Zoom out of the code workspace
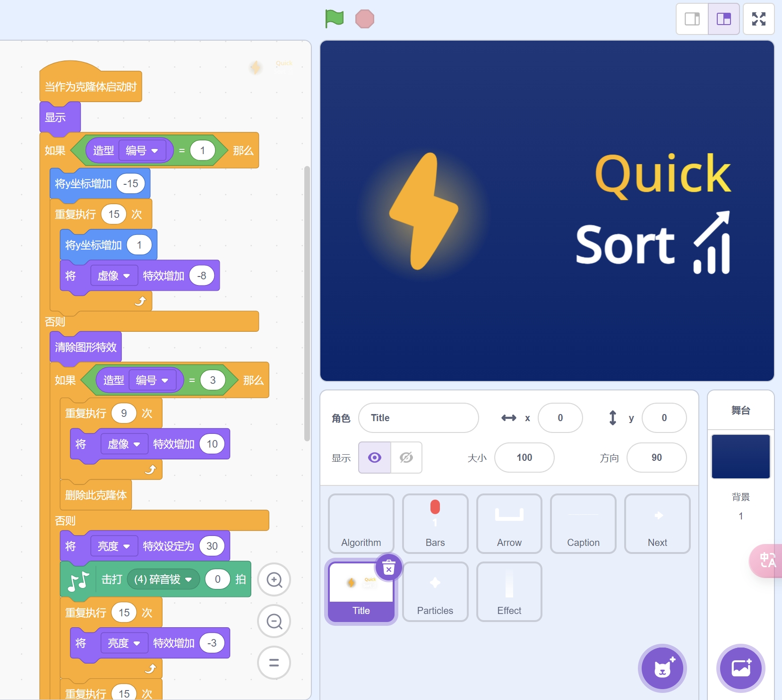This screenshot has height=700, width=782. (x=274, y=621)
